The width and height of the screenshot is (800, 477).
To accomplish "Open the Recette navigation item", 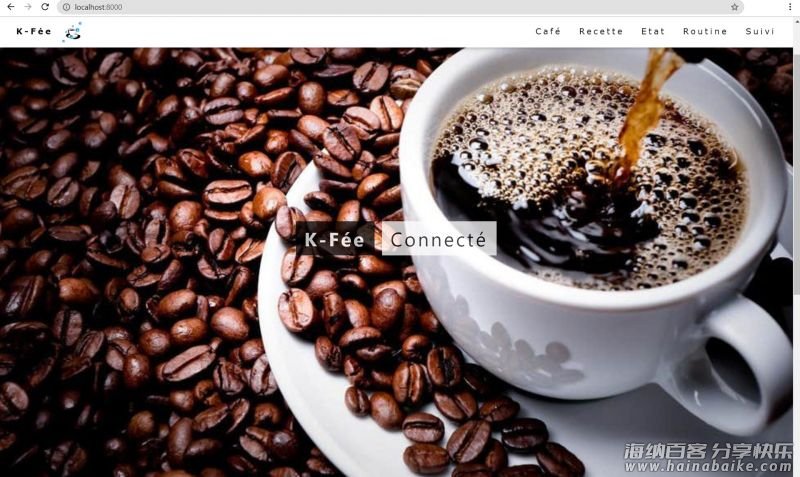I will coord(601,32).
